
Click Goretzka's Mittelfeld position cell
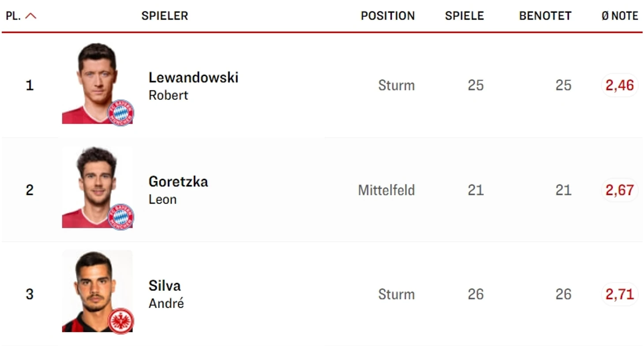point(386,190)
